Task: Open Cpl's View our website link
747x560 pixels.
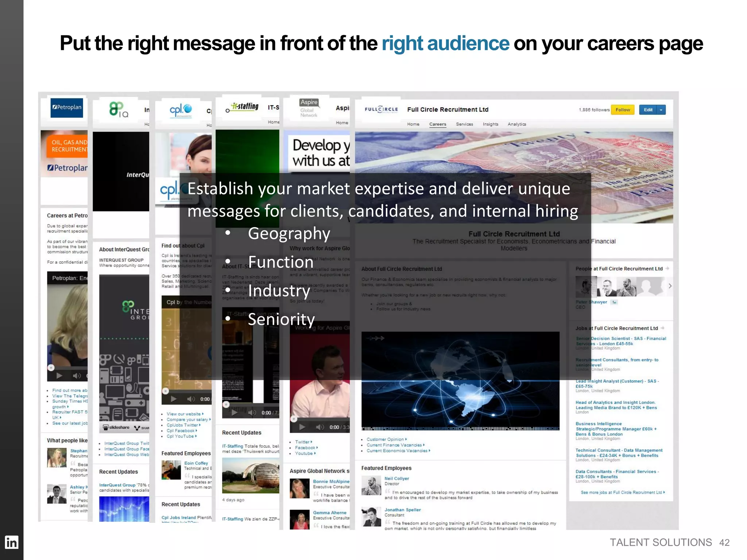Action: point(185,414)
